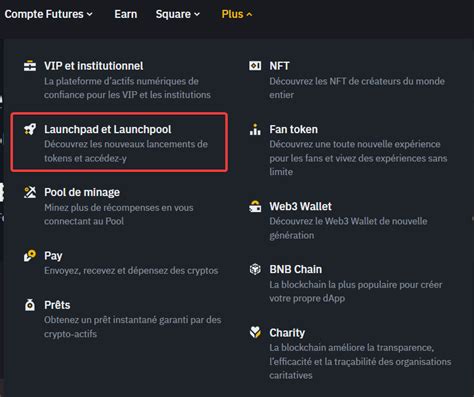Screen dimensions: 474x397
Task: Click the Prêts money bag icon
Action: (x=30, y=305)
